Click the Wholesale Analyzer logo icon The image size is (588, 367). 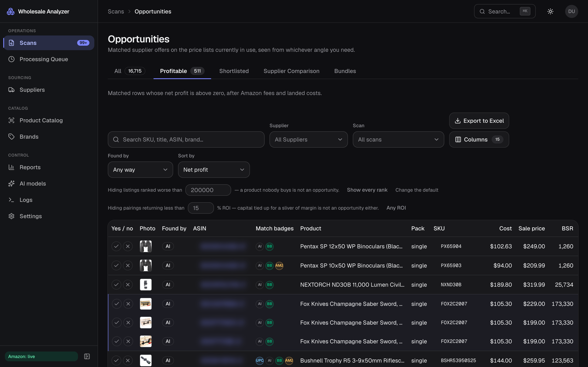(11, 11)
